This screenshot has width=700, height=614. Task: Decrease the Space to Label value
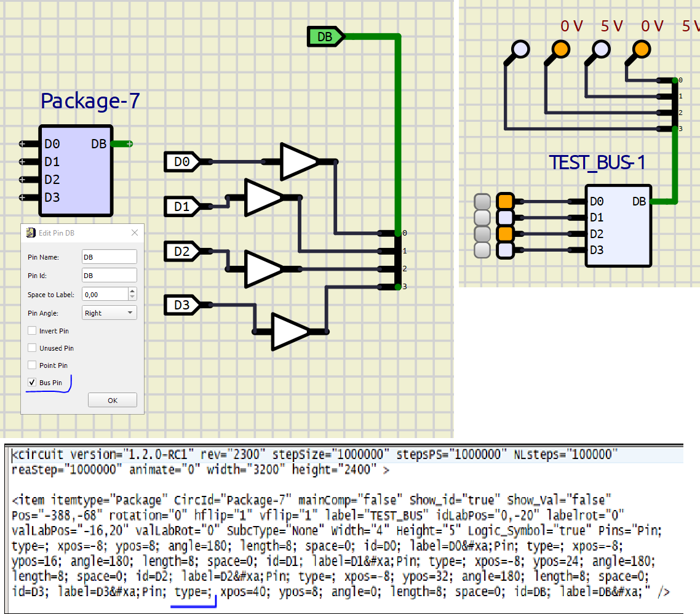point(132,297)
